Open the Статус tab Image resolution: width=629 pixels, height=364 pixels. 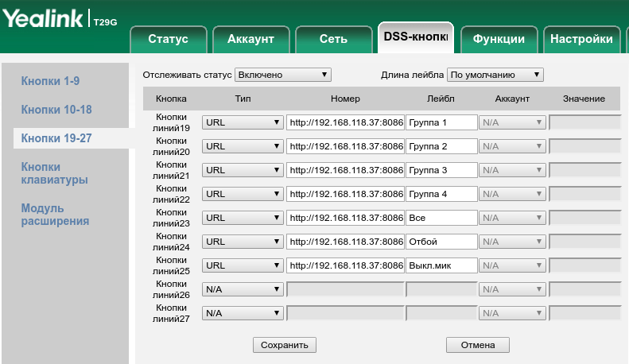click(168, 39)
